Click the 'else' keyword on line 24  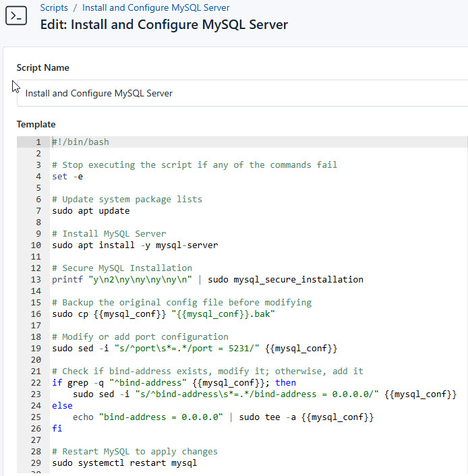[62, 406]
